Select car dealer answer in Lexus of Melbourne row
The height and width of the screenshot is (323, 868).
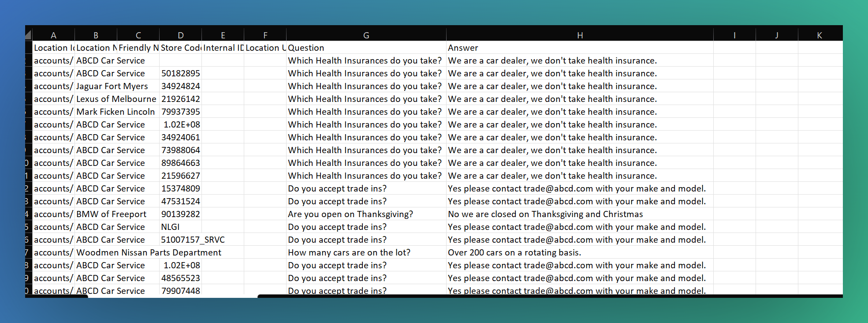coord(580,99)
